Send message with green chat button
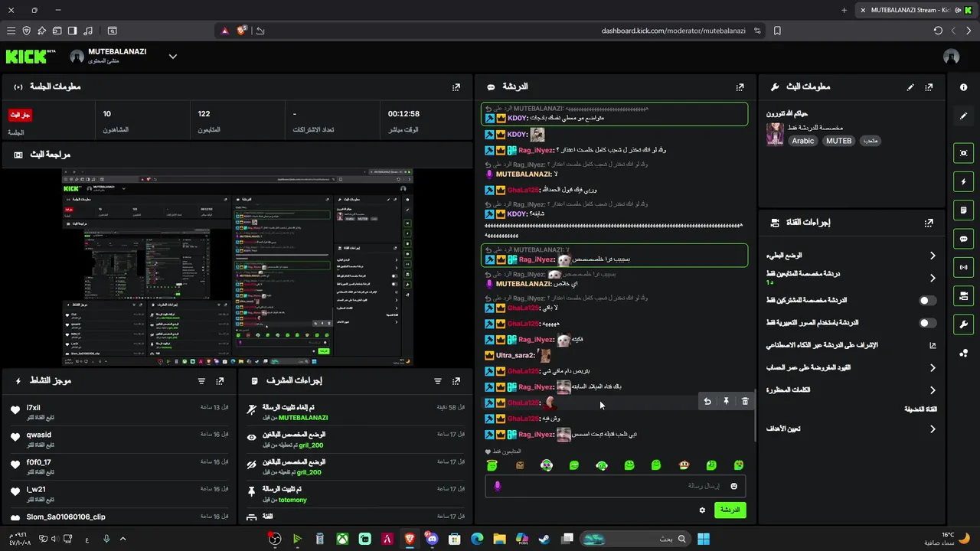 [x=730, y=510]
